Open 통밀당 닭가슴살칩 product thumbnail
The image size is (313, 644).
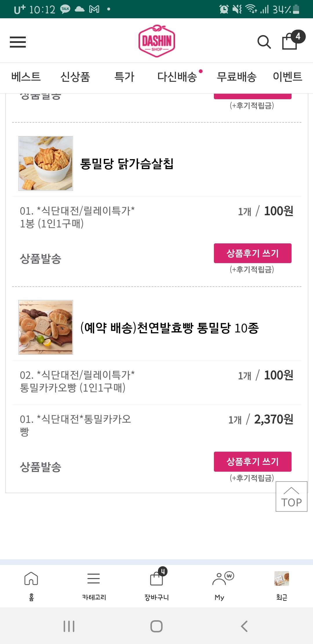46,163
